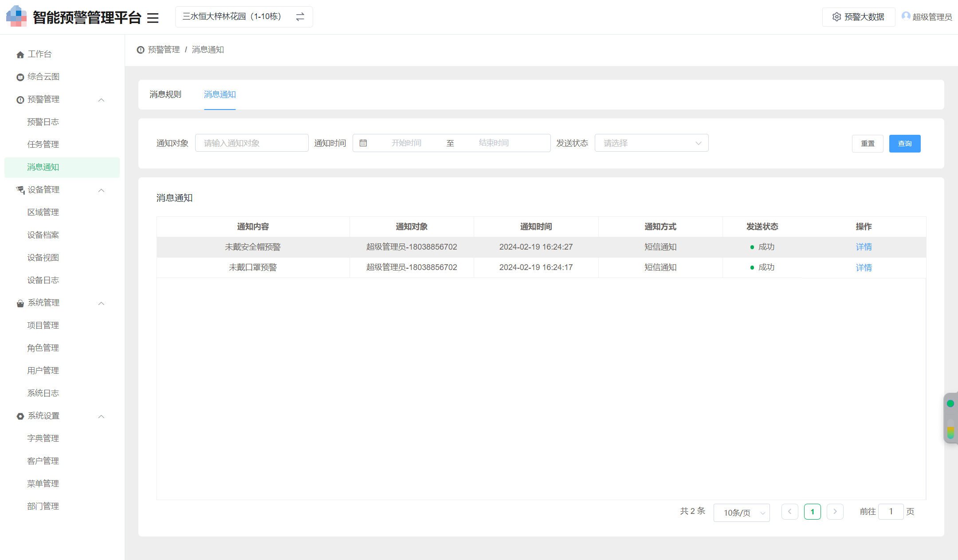
Task: Open the 10条/页 page size dropdown
Action: pos(742,513)
